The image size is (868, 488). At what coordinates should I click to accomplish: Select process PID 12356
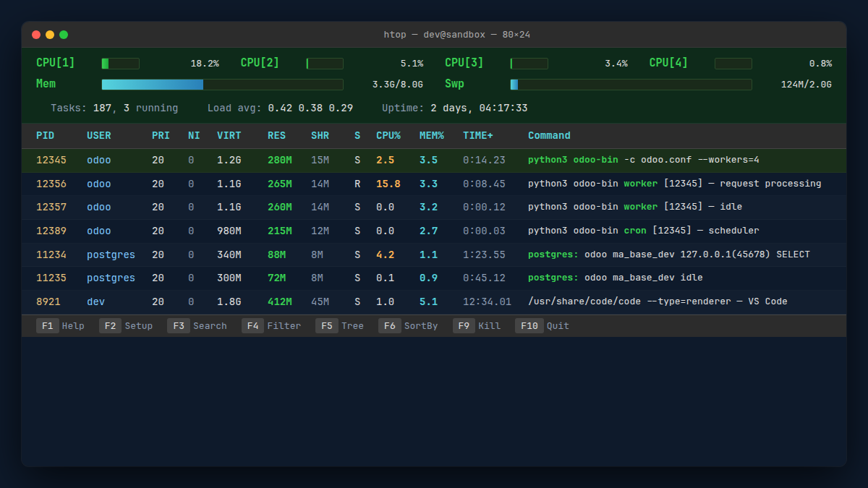coord(434,184)
